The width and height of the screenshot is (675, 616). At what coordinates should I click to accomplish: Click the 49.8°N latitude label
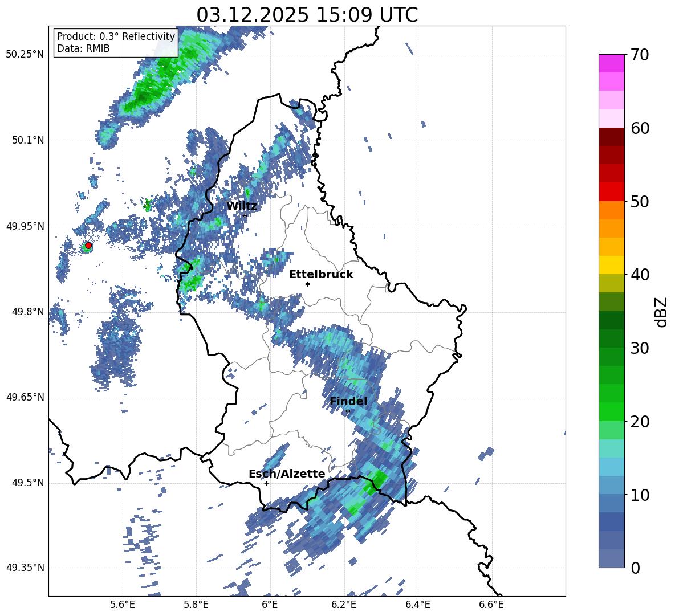coord(27,312)
